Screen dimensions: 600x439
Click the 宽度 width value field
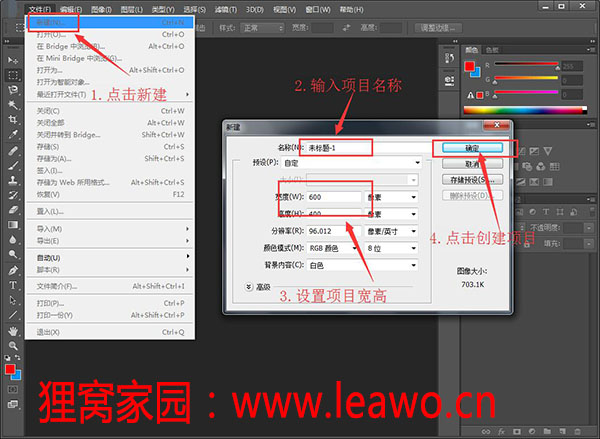tap(334, 197)
